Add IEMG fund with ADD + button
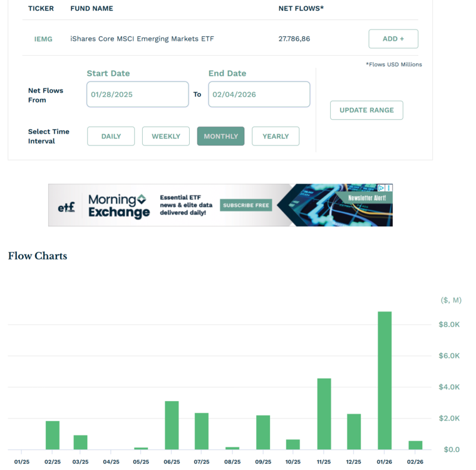The height and width of the screenshot is (470, 476). [393, 39]
